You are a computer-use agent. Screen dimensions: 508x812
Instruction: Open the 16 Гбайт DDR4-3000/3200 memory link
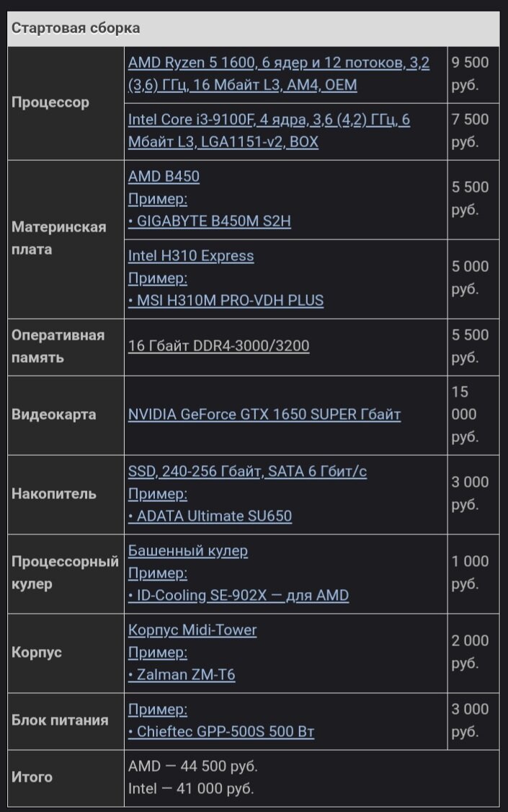(x=218, y=346)
